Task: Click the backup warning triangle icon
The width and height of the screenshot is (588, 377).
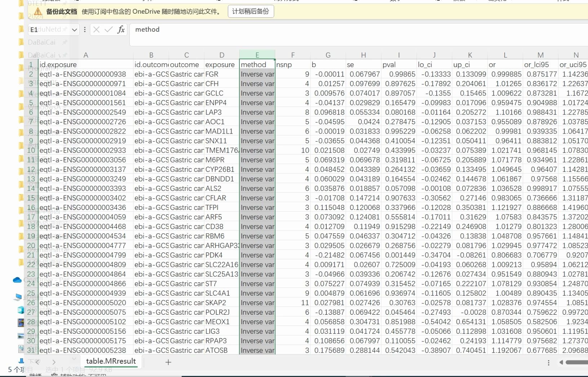Action: 38,12
